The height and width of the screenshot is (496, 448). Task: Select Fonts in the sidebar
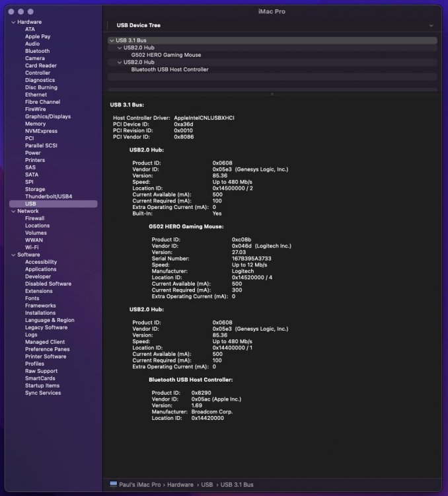(32, 299)
